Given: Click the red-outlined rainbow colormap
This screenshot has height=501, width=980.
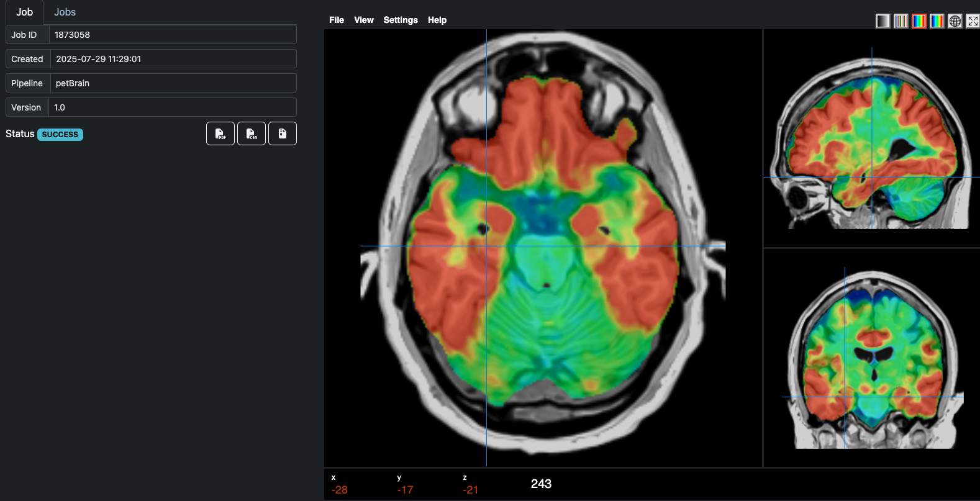Looking at the screenshot, I should point(919,21).
